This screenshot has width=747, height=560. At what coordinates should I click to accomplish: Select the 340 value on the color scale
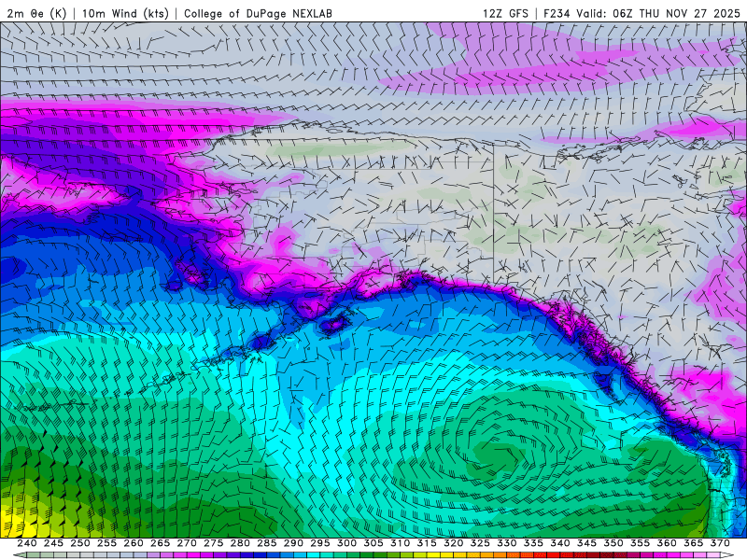pyautogui.click(x=560, y=543)
